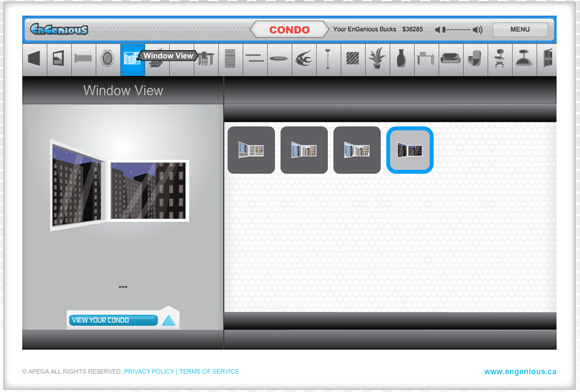
Task: Select the ceiling lamp category icon
Action: 524,58
